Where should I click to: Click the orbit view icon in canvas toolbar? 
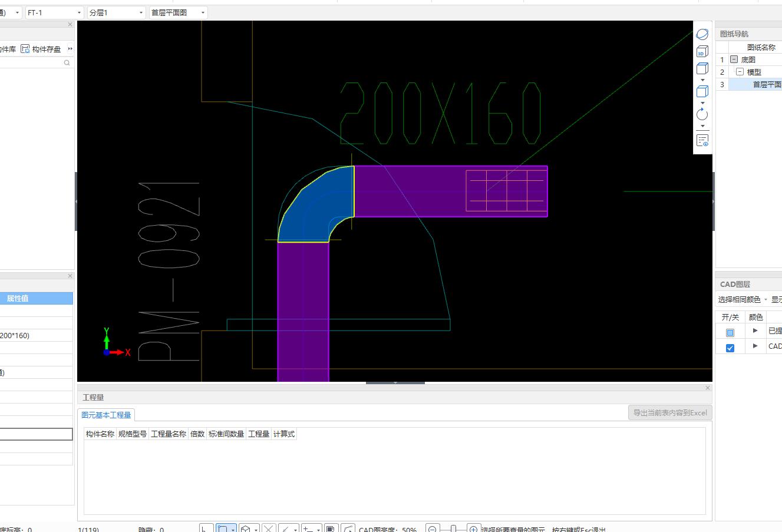click(x=702, y=34)
